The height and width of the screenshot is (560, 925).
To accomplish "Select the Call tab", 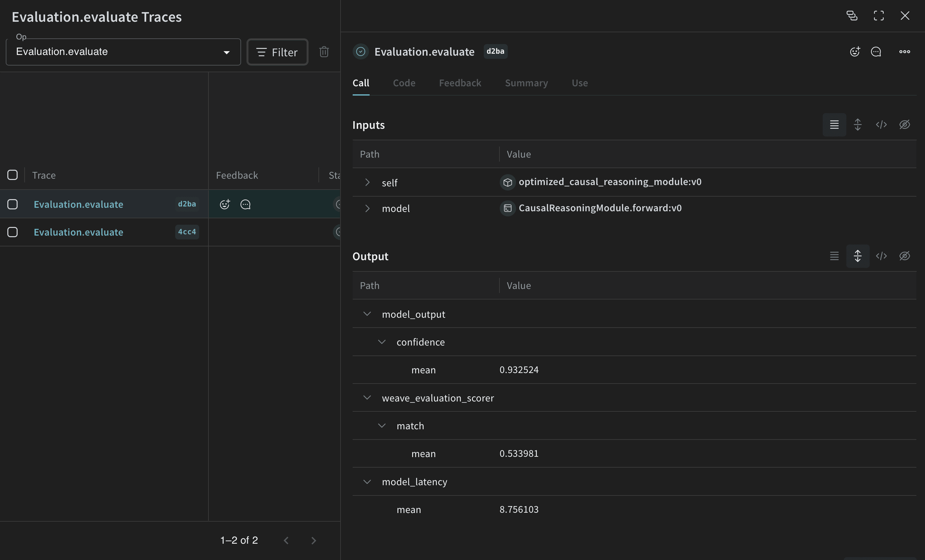I will [361, 83].
